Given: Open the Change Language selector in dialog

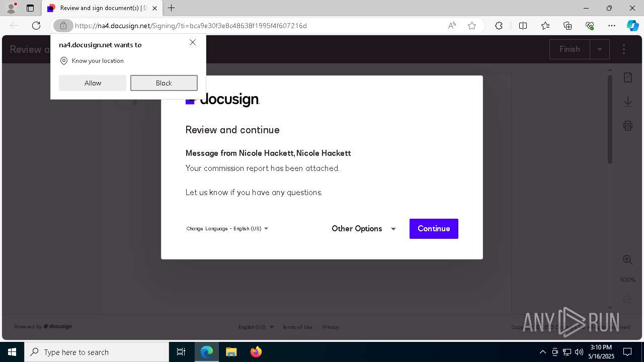Looking at the screenshot, I should click(x=227, y=228).
